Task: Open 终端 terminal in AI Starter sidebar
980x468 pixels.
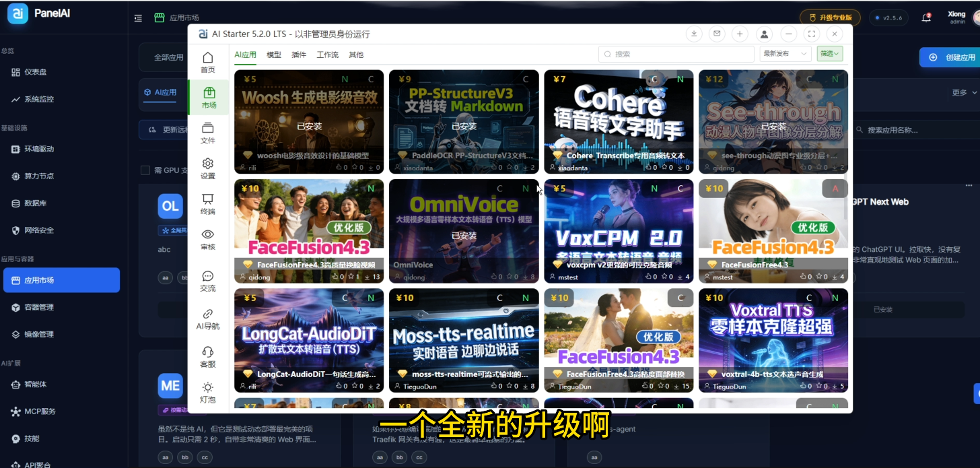Action: 208,204
